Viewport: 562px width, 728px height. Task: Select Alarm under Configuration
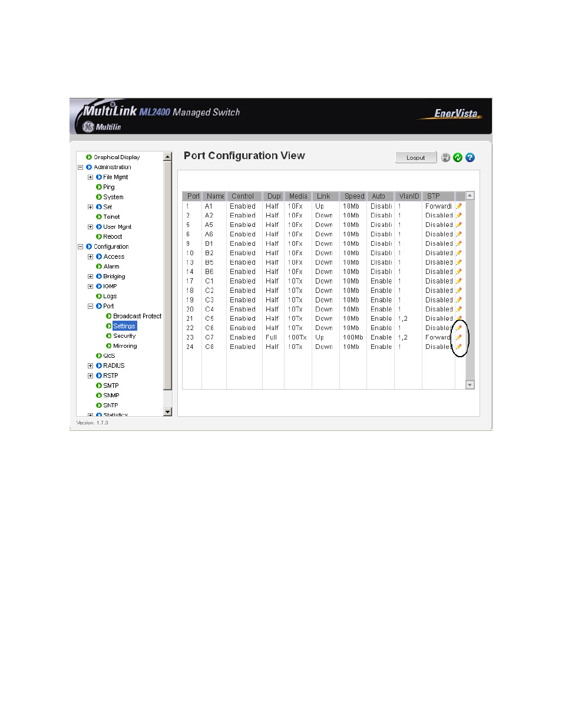pyautogui.click(x=111, y=267)
